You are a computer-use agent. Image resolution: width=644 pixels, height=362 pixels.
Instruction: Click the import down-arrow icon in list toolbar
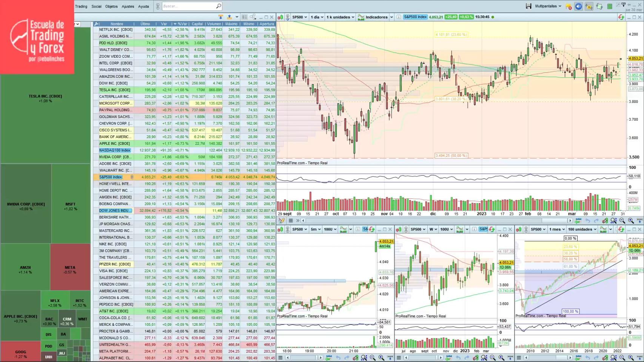point(221,17)
